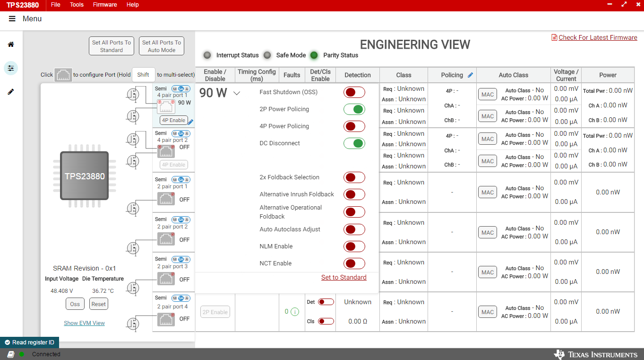
Task: Click the info icon in Faults column
Action: click(295, 312)
